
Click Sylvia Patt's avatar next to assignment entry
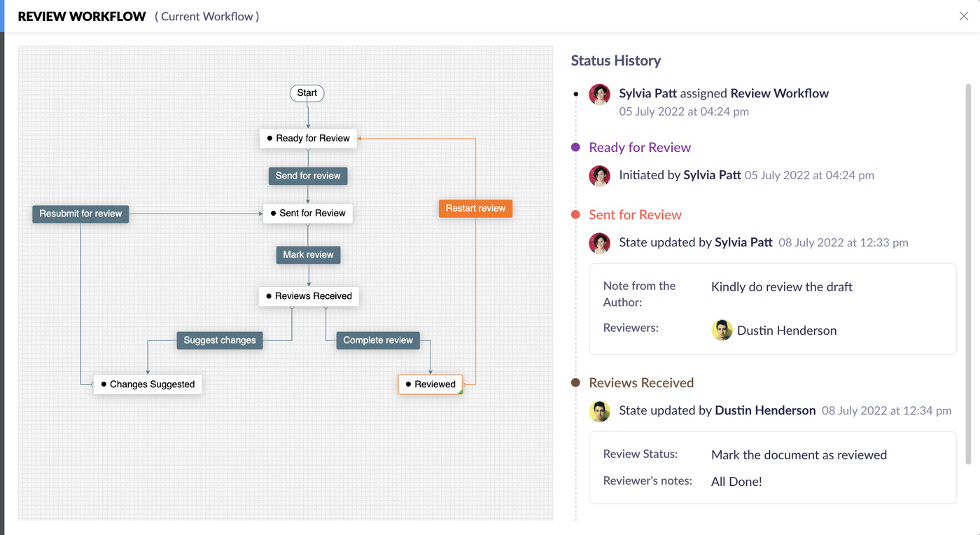(600, 95)
